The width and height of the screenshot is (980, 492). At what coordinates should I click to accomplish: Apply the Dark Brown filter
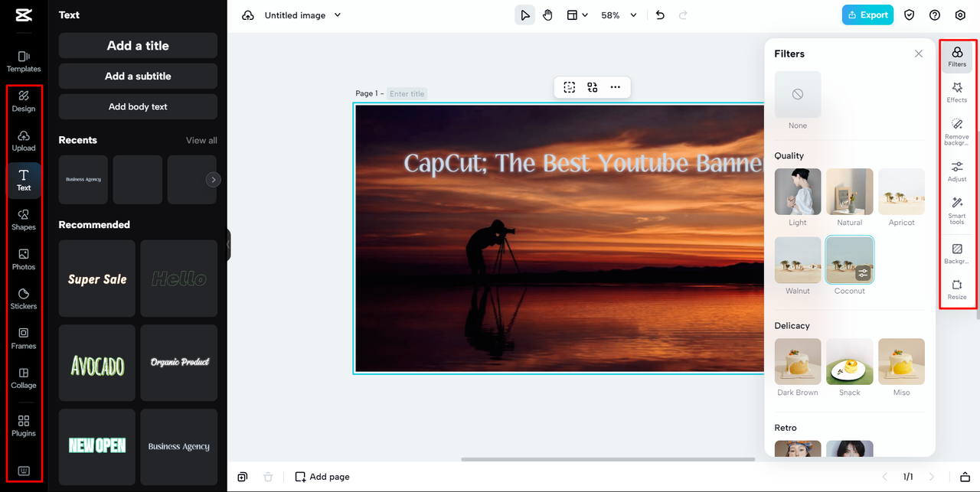[x=798, y=362]
